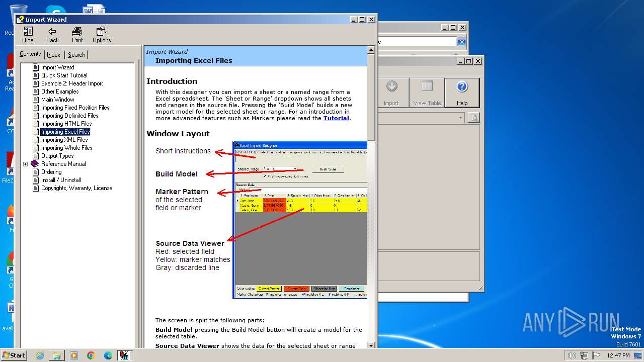Click the help pane vertical scrollbar thumb
The height and width of the screenshot is (362, 644).
click(371, 97)
